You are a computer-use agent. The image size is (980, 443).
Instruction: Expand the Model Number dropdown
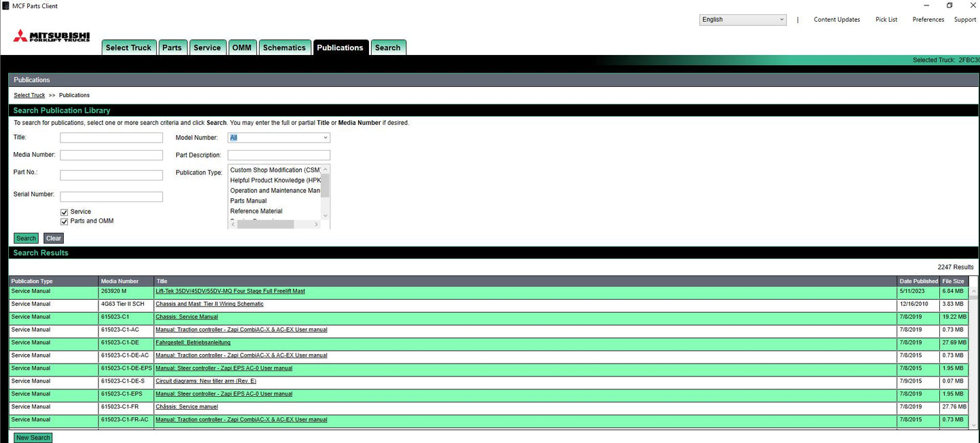(279, 138)
